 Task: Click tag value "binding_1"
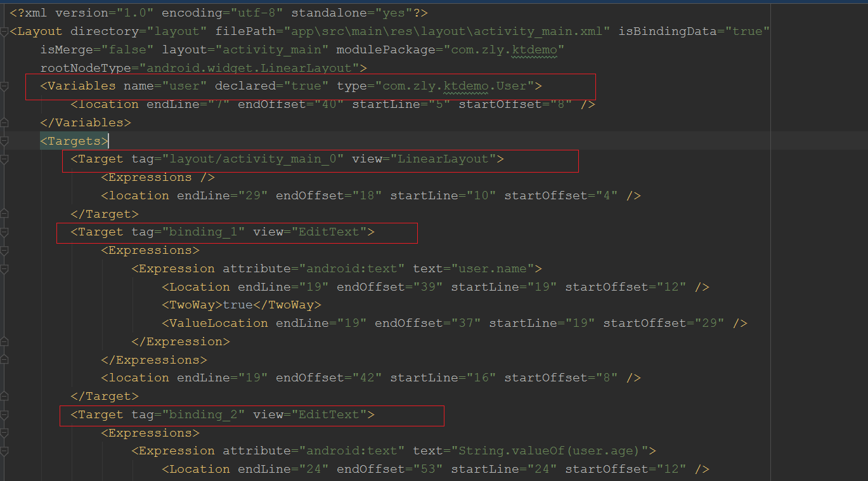(x=204, y=232)
